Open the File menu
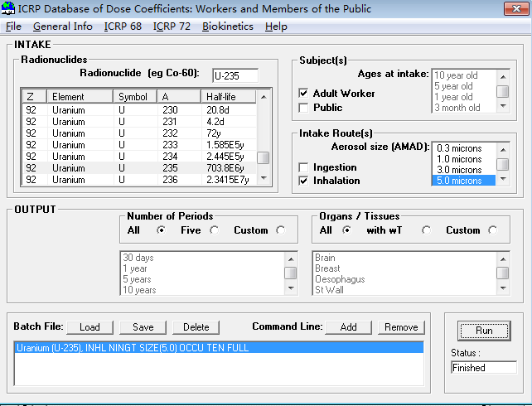This screenshot has height=406, width=532. coord(13,26)
